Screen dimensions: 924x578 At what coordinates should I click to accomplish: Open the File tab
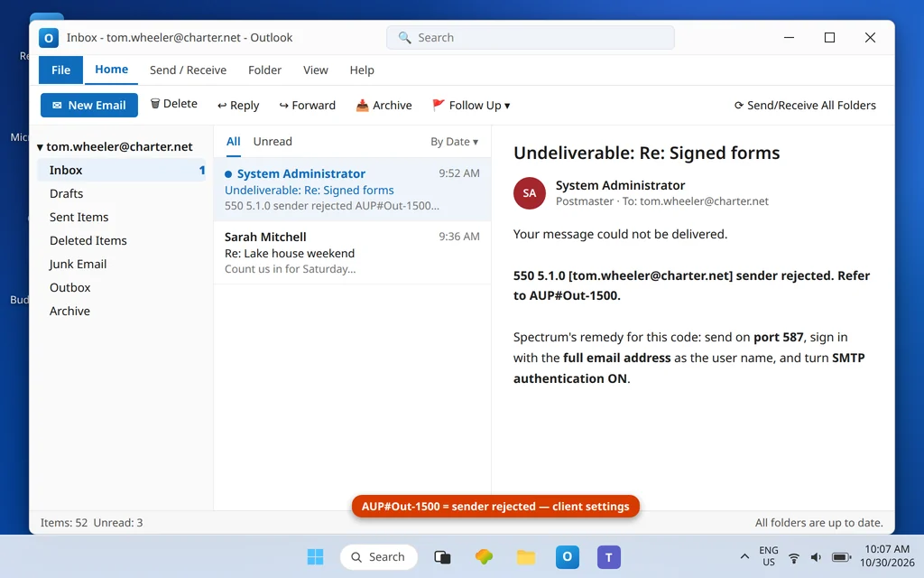coord(60,70)
